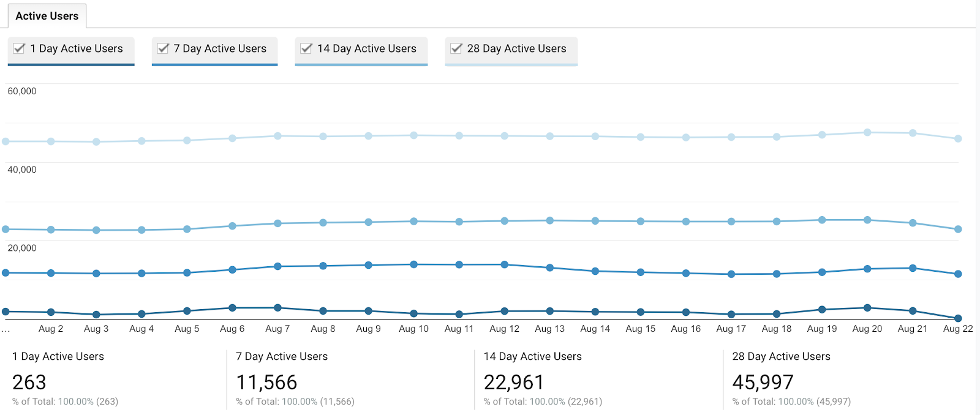Click the 28 Day line point at Aug 16
Image resolution: width=980 pixels, height=415 pixels.
point(686,138)
